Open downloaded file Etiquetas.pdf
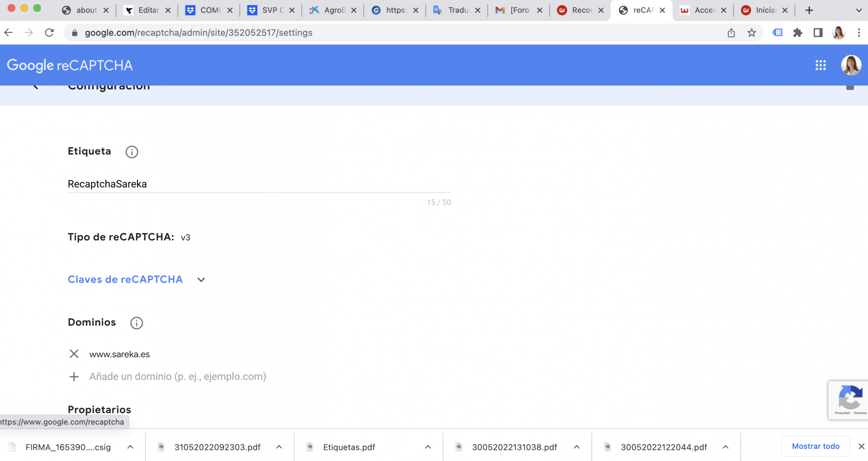Image resolution: width=868 pixels, height=461 pixels. 349,447
